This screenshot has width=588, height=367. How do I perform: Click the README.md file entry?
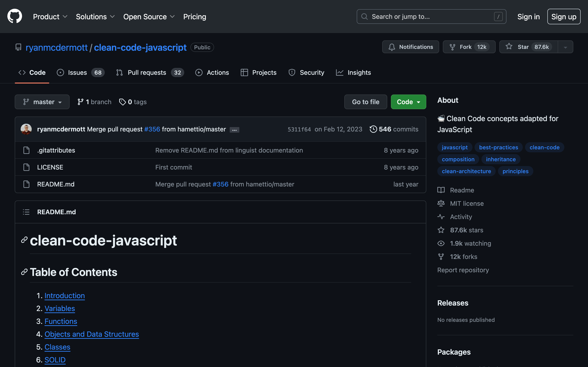(55, 183)
